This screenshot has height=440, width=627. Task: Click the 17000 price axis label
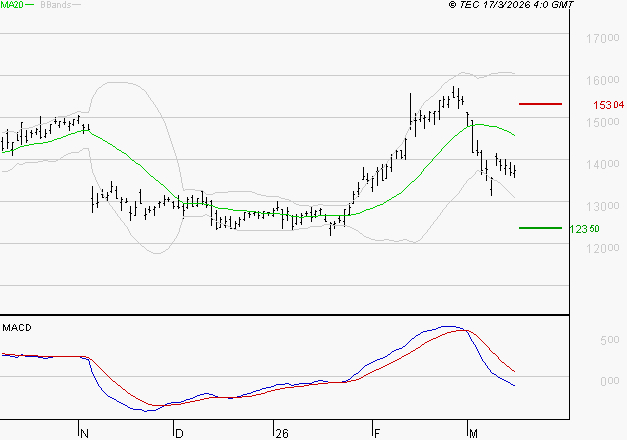603,39
